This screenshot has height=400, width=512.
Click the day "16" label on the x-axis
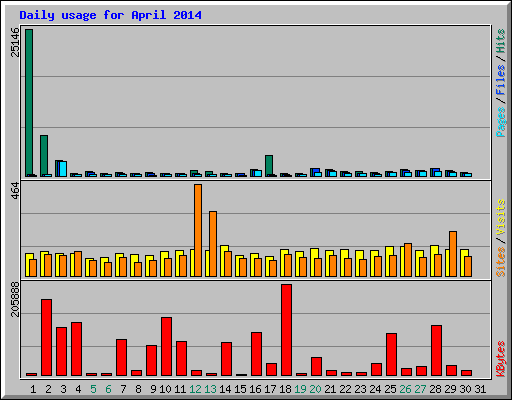255,389
